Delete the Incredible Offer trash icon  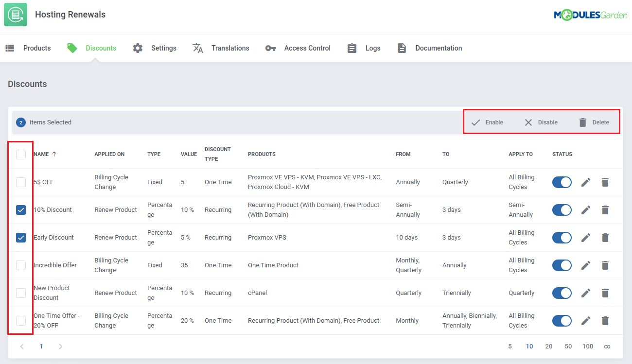pyautogui.click(x=605, y=265)
